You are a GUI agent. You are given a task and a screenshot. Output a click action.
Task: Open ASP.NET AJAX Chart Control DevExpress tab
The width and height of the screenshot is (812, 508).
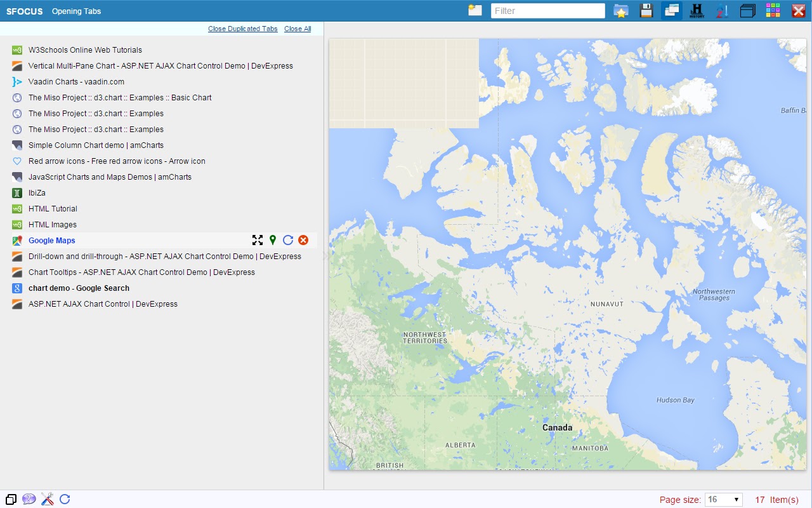click(x=103, y=304)
